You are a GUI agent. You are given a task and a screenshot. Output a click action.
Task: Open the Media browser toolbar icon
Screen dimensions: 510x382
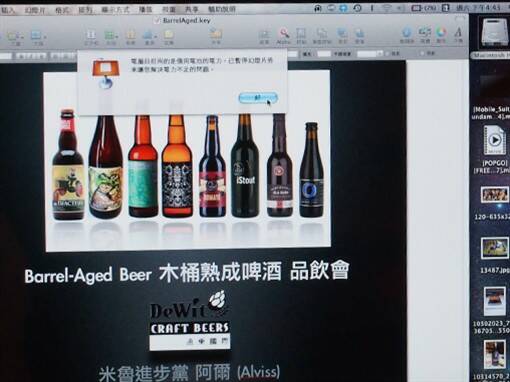[425, 35]
